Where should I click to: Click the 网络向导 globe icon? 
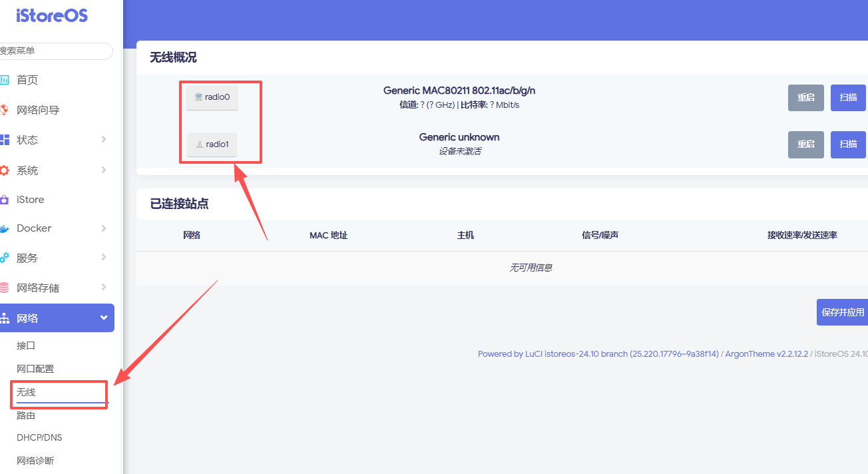point(4,110)
